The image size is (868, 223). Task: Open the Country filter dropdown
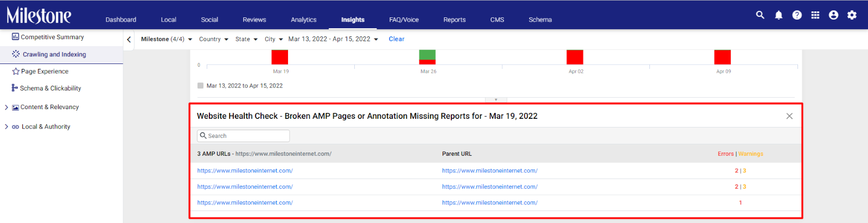point(214,39)
